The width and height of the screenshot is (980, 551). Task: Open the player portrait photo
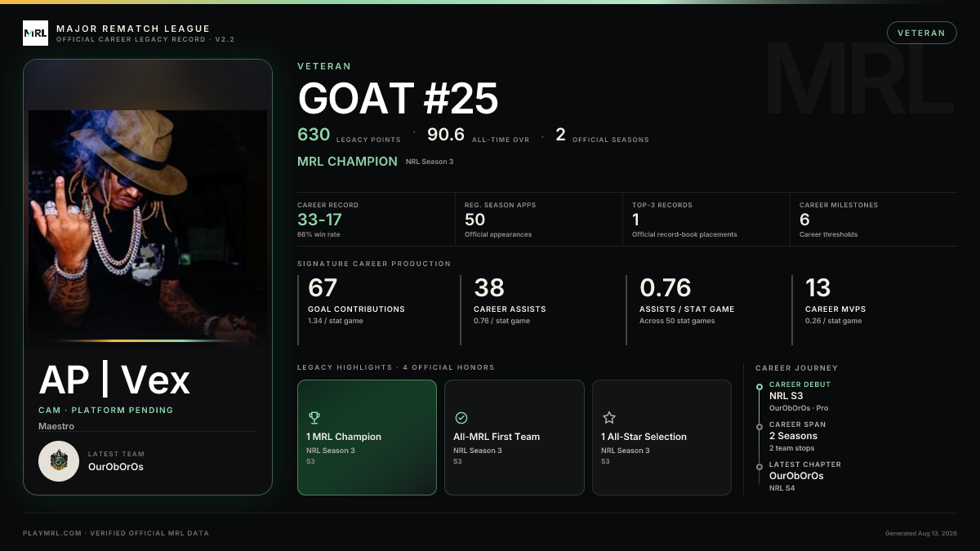tap(148, 226)
